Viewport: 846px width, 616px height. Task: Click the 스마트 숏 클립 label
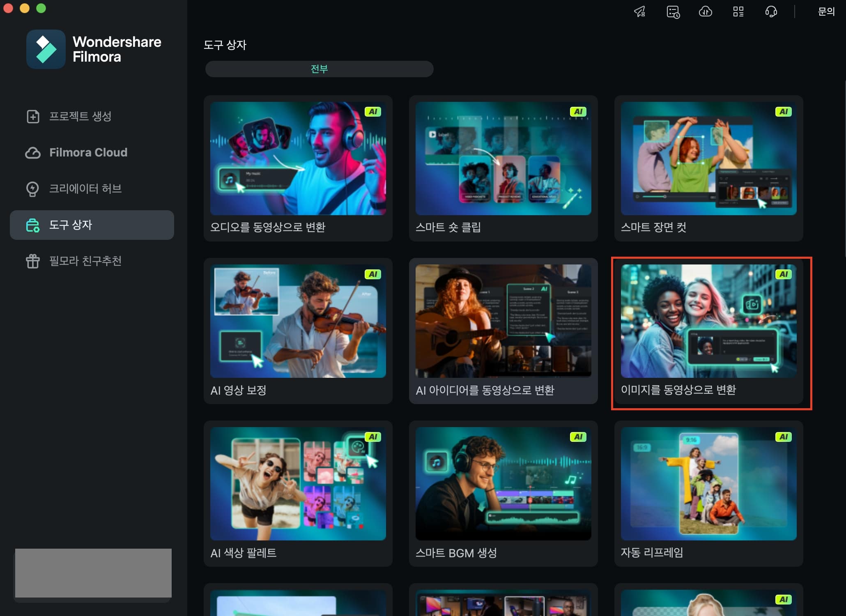coord(448,227)
